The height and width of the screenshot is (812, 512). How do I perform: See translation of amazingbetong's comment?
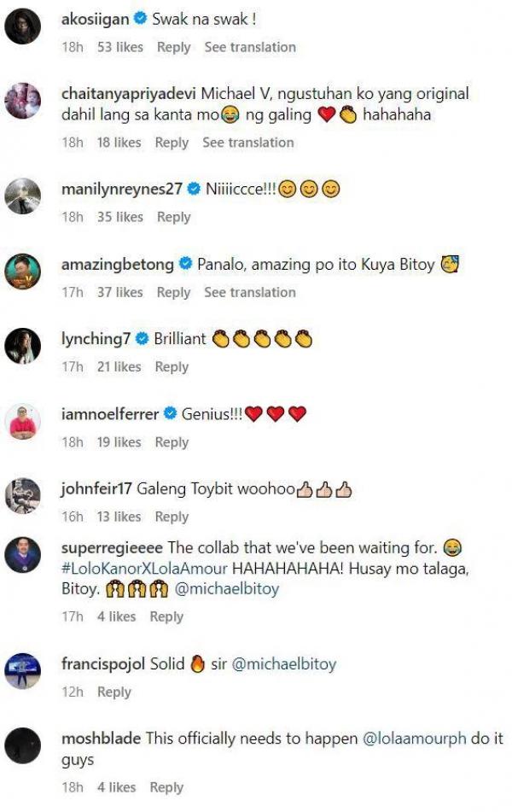249,292
